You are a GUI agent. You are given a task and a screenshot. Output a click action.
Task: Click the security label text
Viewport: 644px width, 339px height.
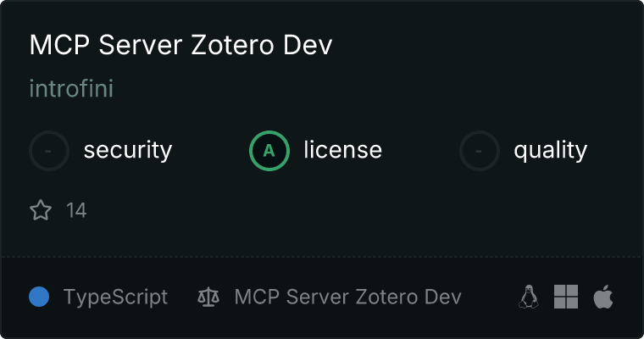coord(127,151)
